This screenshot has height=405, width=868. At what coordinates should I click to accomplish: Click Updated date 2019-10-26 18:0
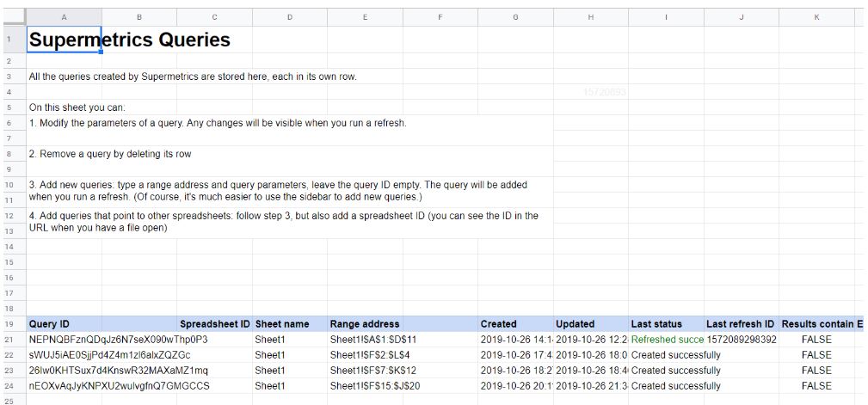coord(591,354)
